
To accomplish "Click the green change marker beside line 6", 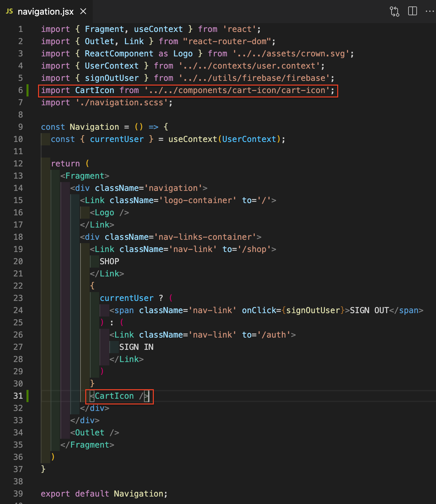I will click(x=28, y=90).
